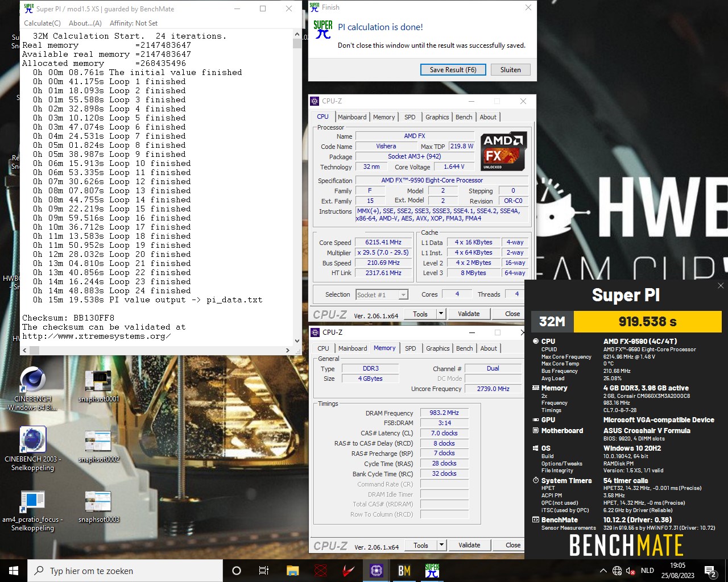
Task: Open CINEBENCH Windows 64 Bit desktop icon
Action: point(33,388)
